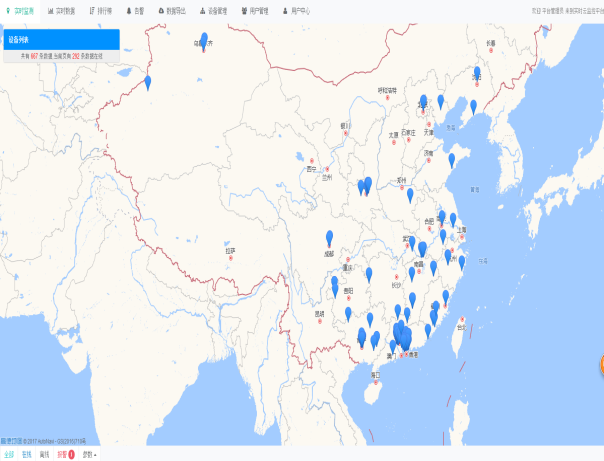604x461 pixels.
Task: Show 全部 devices filter
Action: click(8, 454)
